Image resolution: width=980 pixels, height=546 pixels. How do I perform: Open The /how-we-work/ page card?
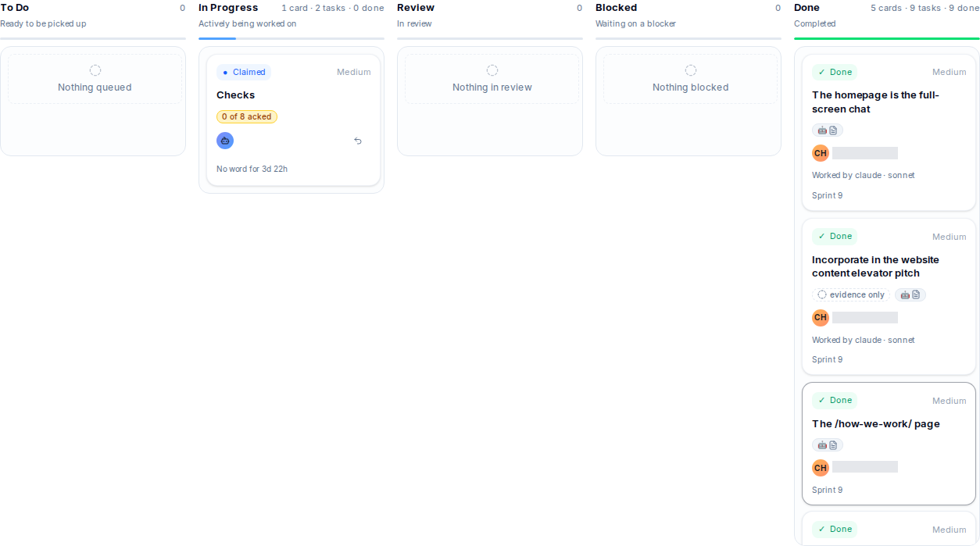pos(876,424)
